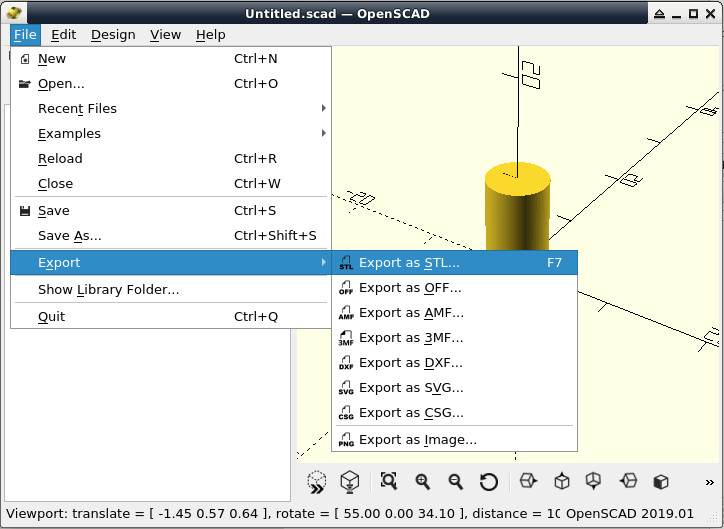Choose Export as CSG... text entry

pos(411,412)
